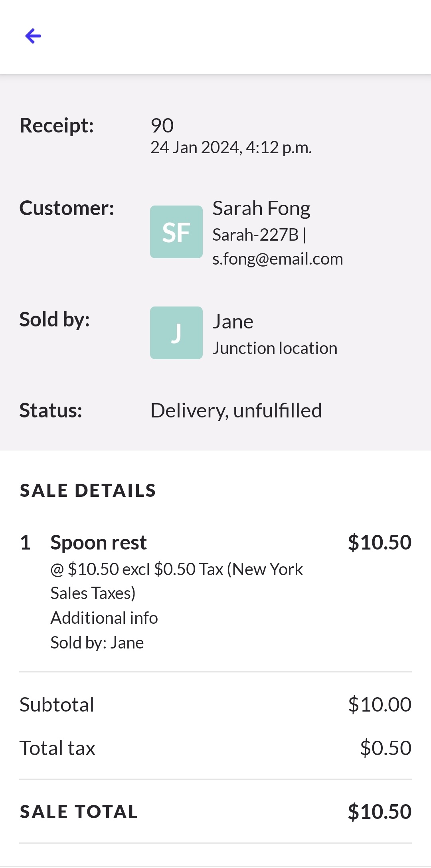Tap Jane in Sold by section
The height and width of the screenshot is (868, 431).
(x=233, y=322)
